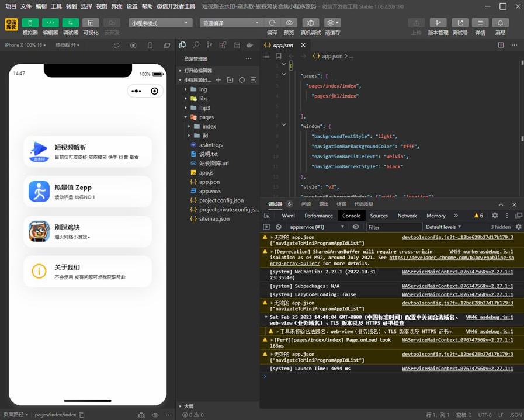Click the mini program capsule menu dots
This screenshot has width=524, height=420.
click(136, 91)
